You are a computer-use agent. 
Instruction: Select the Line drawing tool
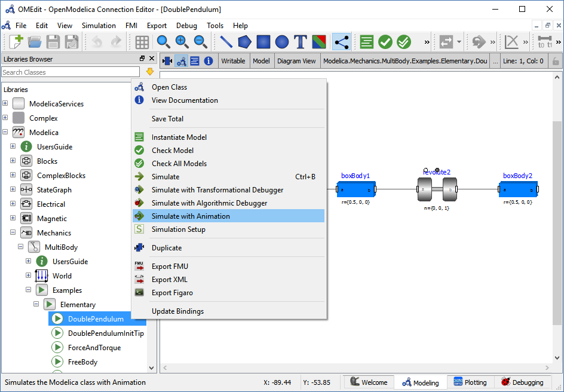click(x=226, y=42)
